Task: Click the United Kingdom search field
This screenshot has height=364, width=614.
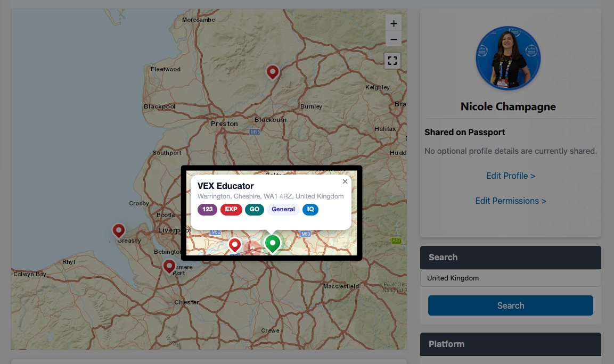Action: pos(511,278)
